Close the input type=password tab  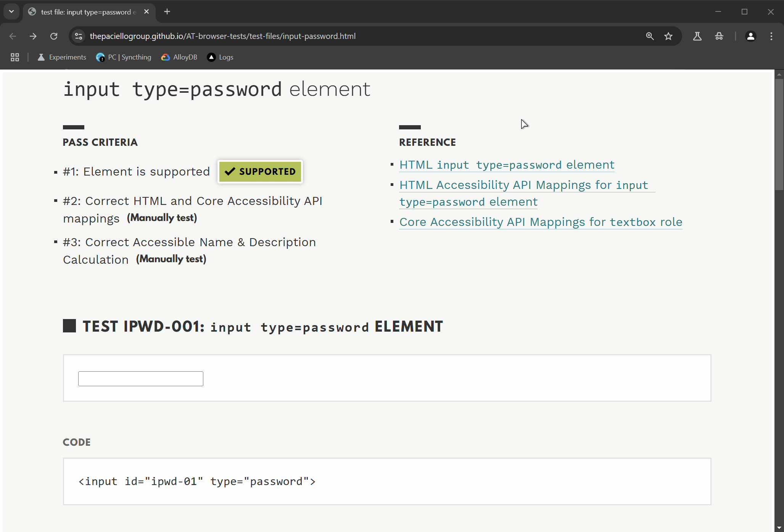click(146, 12)
